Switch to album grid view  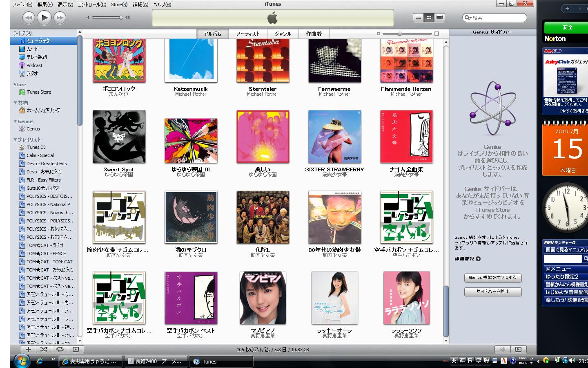tap(429, 17)
